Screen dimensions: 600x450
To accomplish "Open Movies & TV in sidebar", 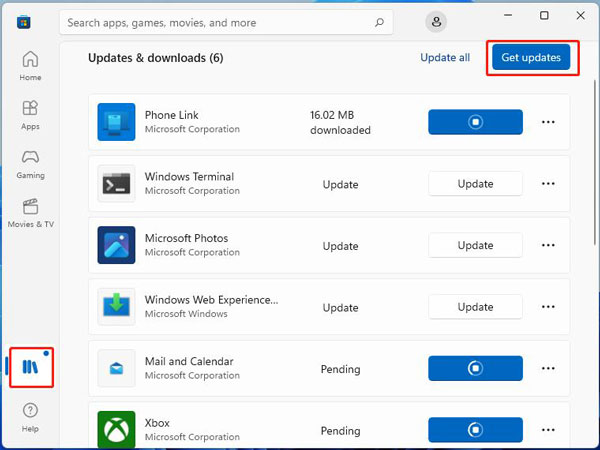I will (x=31, y=213).
